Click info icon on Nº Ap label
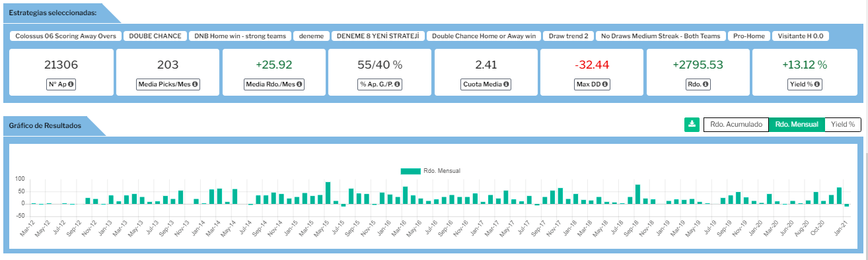The width and height of the screenshot is (868, 260). (x=71, y=84)
